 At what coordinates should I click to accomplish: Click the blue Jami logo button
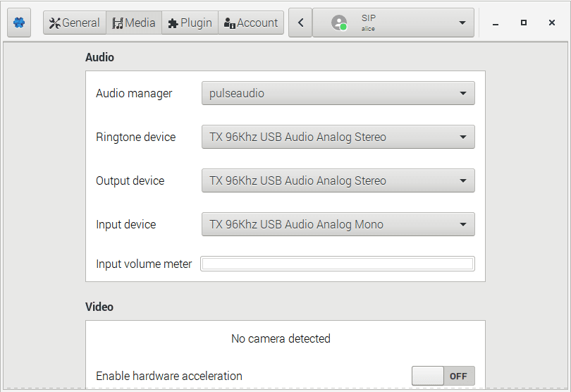(19, 23)
